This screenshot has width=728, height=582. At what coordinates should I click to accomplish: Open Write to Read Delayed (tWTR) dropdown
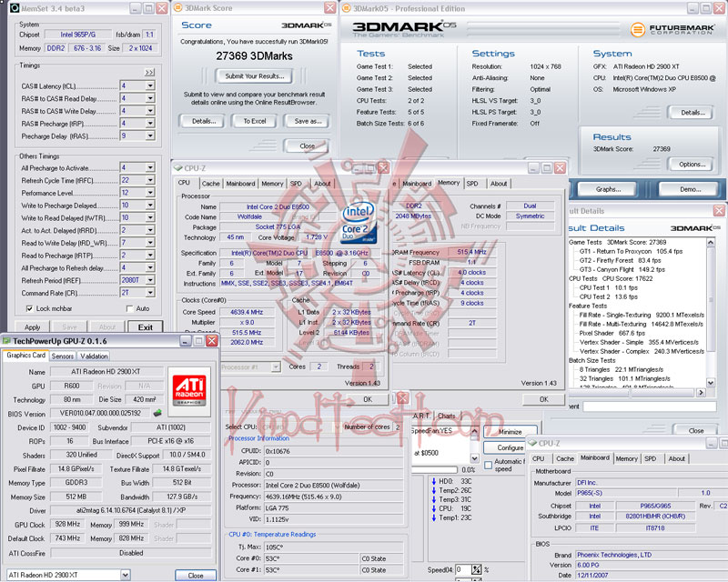pyautogui.click(x=150, y=217)
